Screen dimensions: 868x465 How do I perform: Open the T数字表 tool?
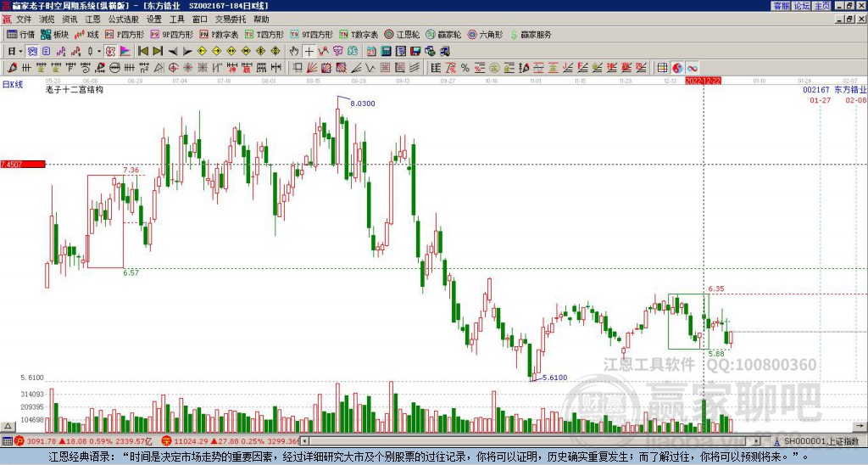pyautogui.click(x=359, y=35)
